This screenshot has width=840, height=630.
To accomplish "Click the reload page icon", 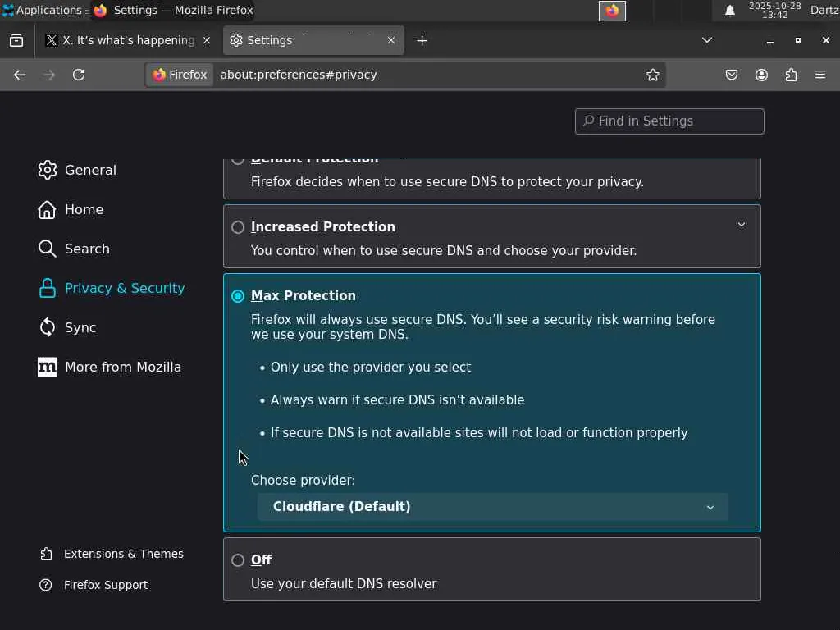I will 79,75.
